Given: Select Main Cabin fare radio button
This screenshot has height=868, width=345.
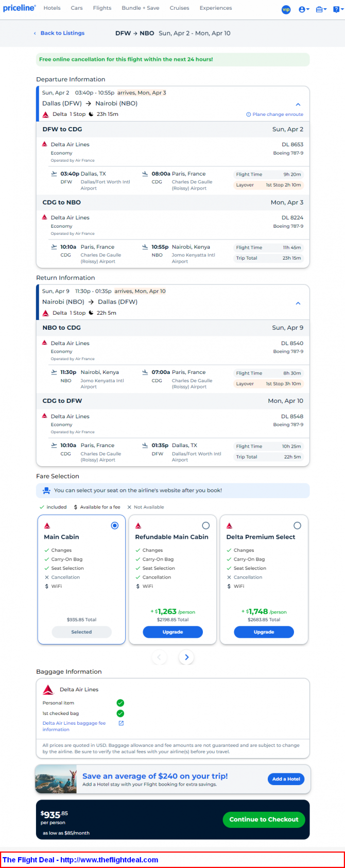Looking at the screenshot, I should tap(115, 525).
